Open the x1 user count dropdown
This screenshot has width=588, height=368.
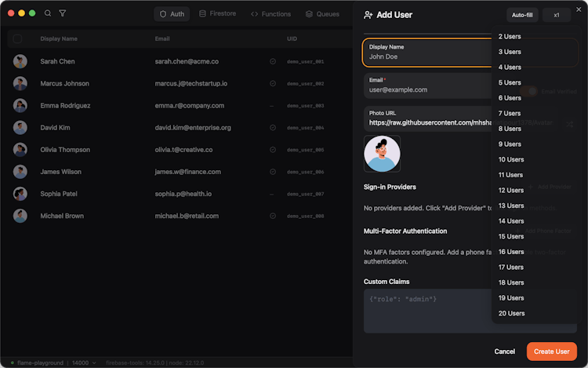pyautogui.click(x=557, y=15)
